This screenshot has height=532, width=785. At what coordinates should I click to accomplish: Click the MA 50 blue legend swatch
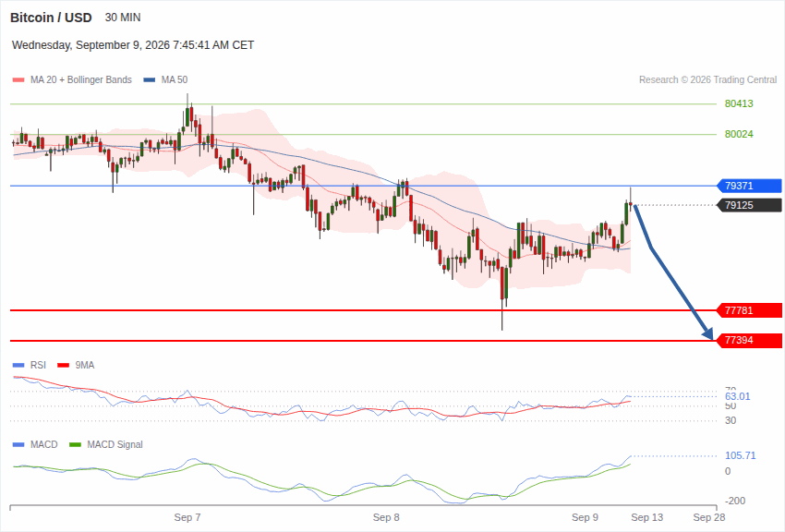150,80
